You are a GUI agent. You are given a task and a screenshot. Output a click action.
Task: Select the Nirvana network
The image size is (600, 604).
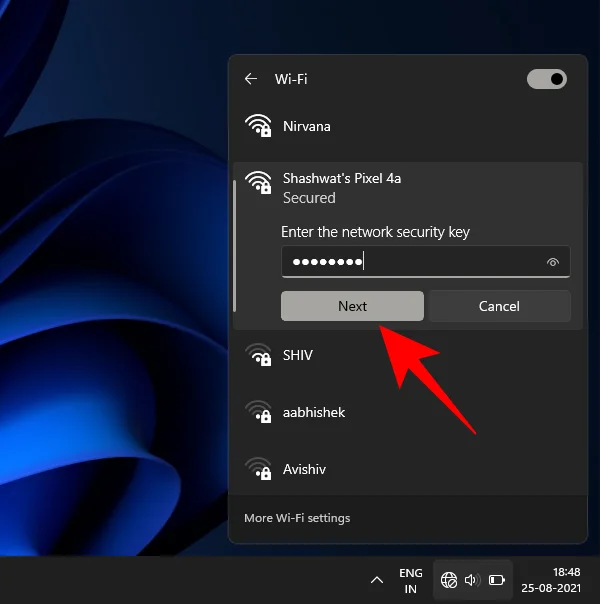(408, 126)
